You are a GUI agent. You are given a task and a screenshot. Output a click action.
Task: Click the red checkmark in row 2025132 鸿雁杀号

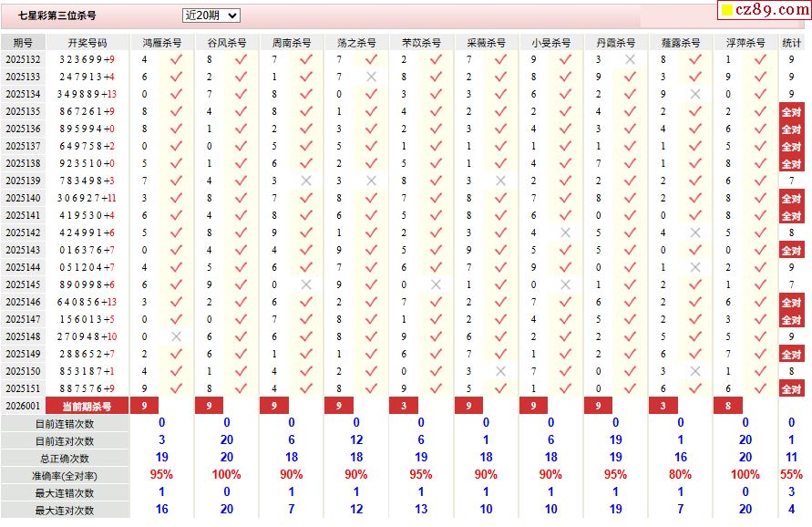click(x=176, y=59)
